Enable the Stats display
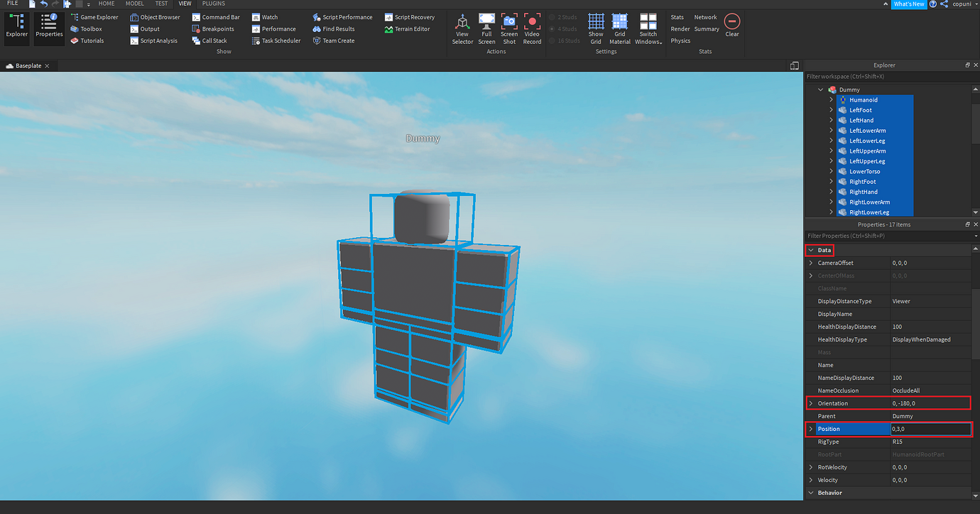This screenshot has width=980, height=514. click(677, 17)
